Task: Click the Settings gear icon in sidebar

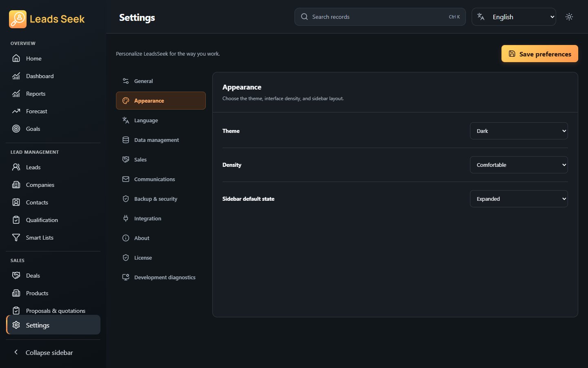Action: [x=16, y=325]
